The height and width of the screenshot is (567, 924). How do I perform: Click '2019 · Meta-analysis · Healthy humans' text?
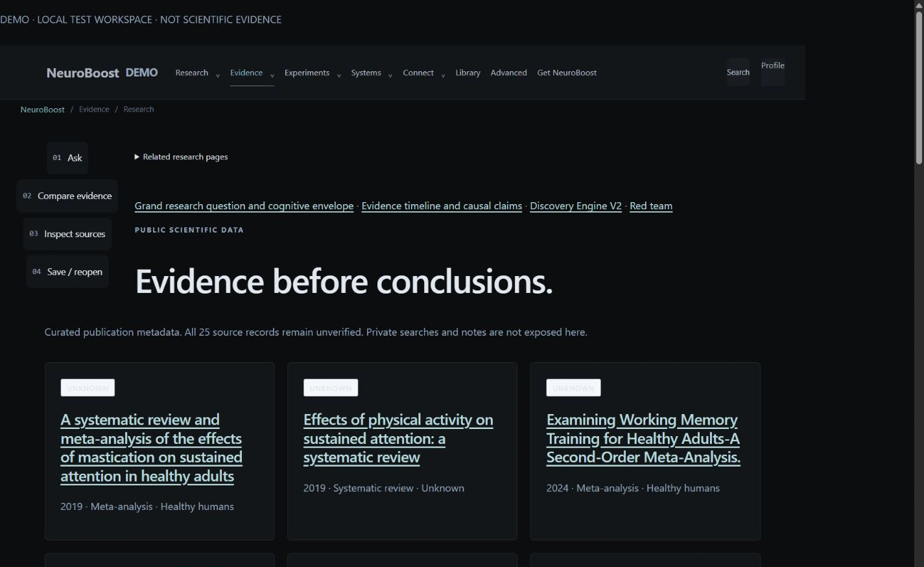[x=147, y=507]
